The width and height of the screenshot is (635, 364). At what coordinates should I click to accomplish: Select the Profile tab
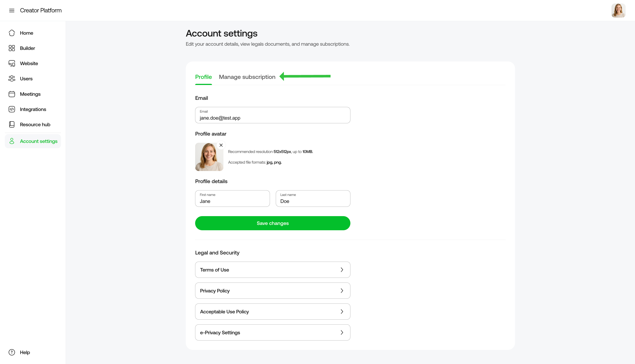click(203, 77)
